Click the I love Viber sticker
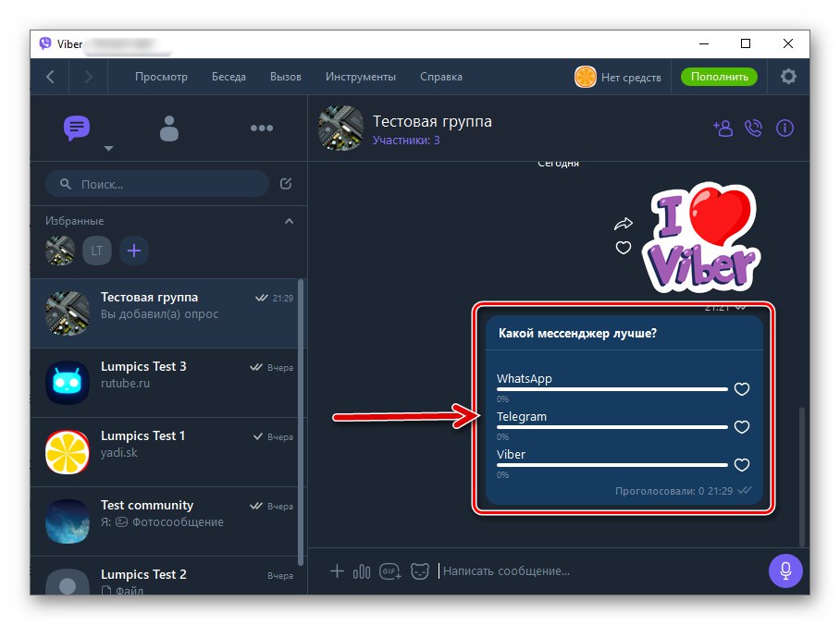Screen dimensions: 840x625 pyautogui.click(x=702, y=238)
